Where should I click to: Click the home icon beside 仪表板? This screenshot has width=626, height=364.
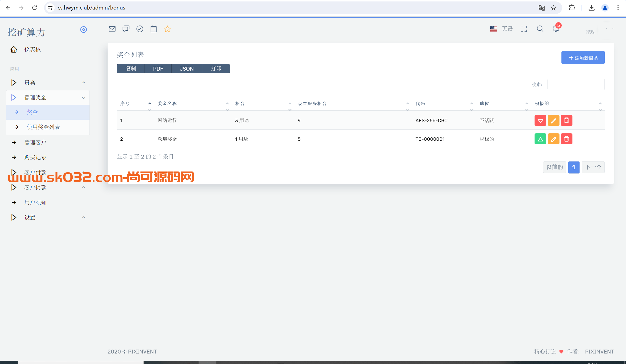coord(14,49)
